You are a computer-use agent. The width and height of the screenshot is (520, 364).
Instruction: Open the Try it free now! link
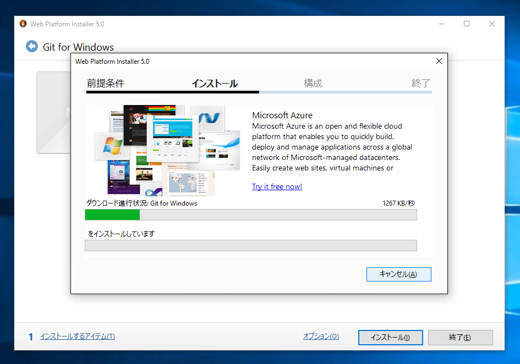click(x=277, y=186)
